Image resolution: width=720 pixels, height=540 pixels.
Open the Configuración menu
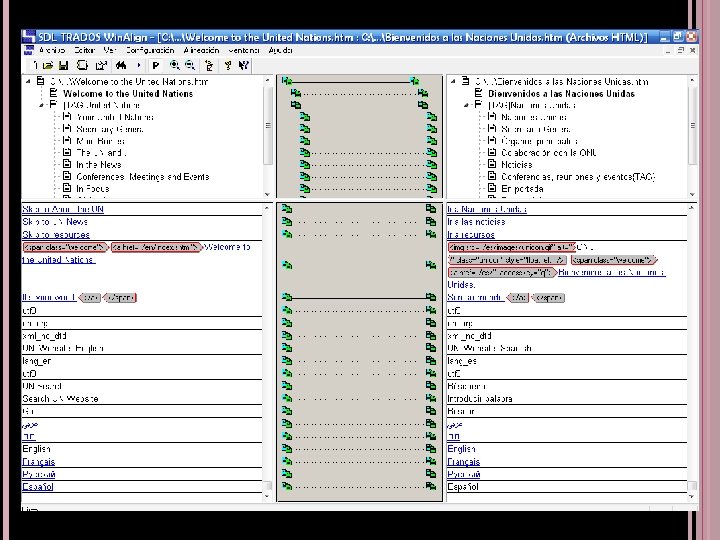click(150, 50)
